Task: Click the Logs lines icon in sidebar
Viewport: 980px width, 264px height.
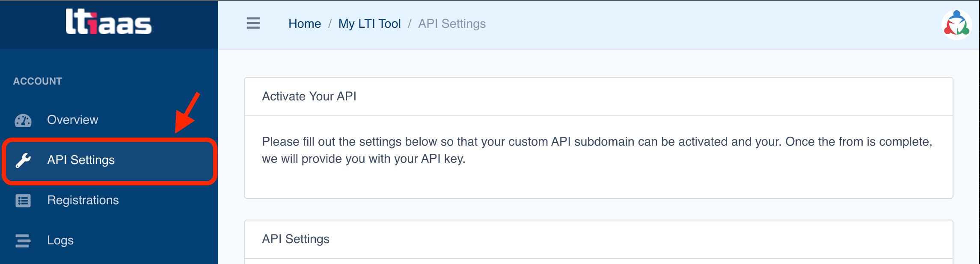Action: (23, 240)
